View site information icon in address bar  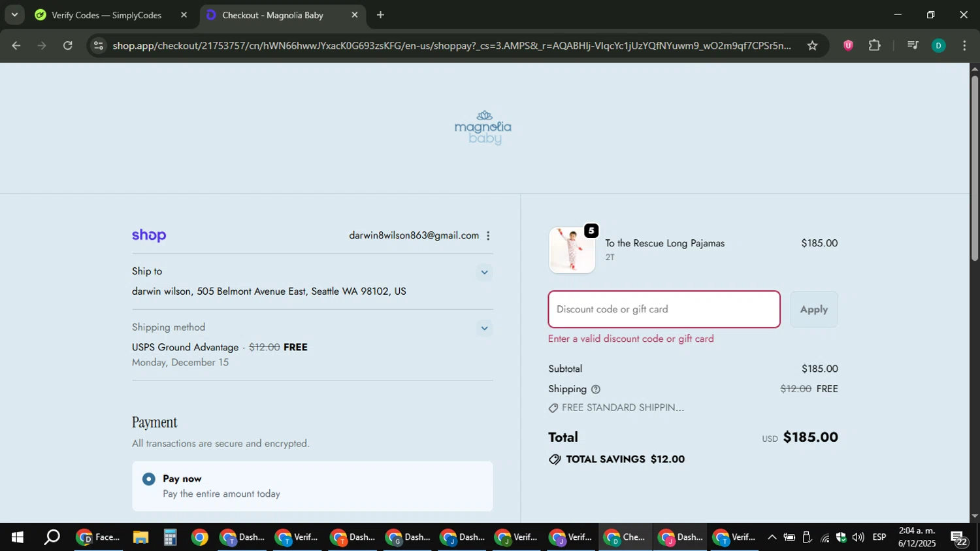coord(98,46)
